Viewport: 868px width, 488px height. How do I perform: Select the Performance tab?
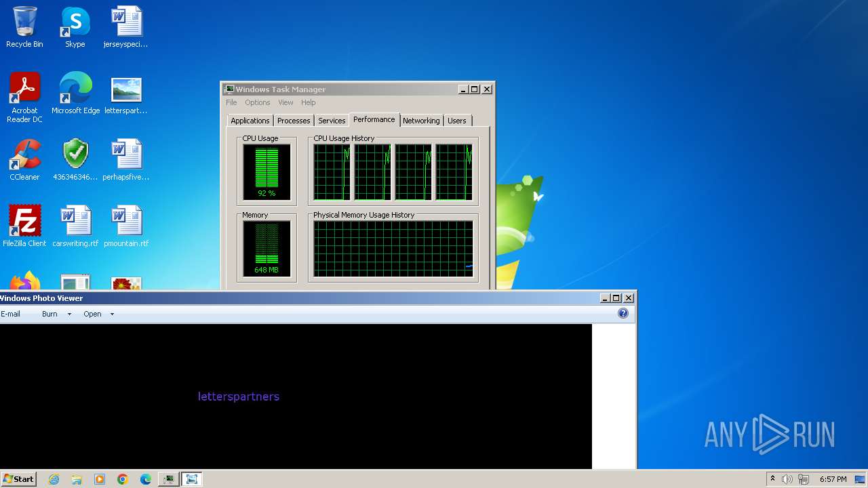click(374, 119)
